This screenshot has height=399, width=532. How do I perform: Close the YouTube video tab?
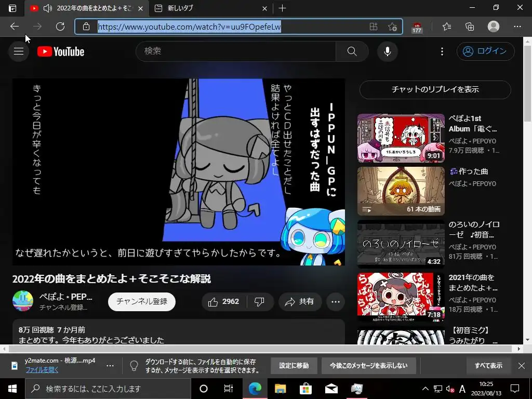140,8
